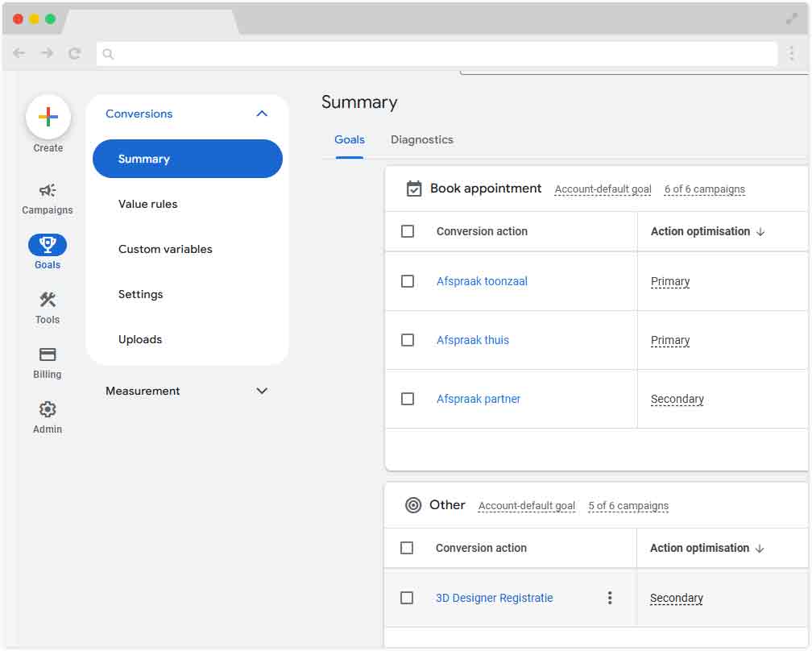This screenshot has width=812, height=651.
Task: Open Primary dropdown for Afspraak toonzaal
Action: tap(670, 281)
